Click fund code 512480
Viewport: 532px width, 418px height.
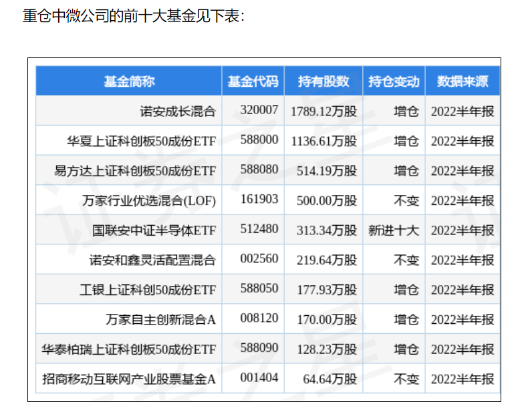pyautogui.click(x=259, y=229)
